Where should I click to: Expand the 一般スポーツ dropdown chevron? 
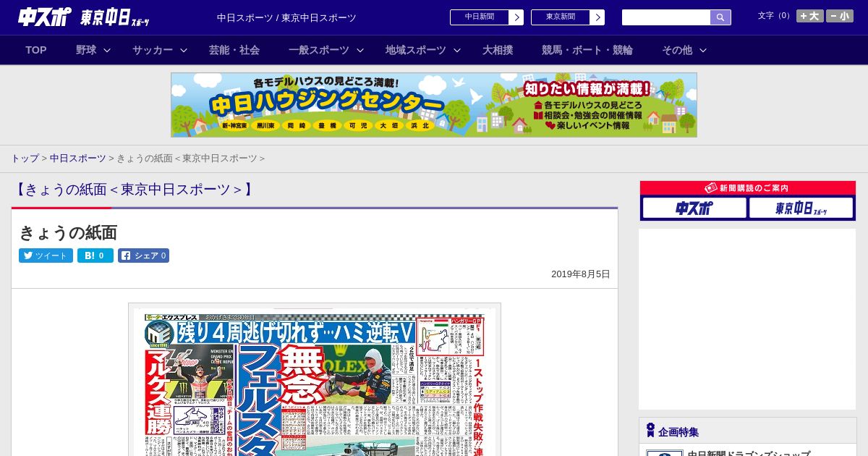pos(360,50)
